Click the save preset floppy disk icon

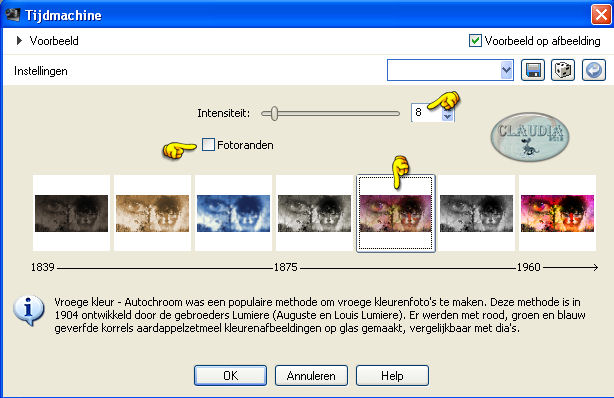tap(533, 71)
